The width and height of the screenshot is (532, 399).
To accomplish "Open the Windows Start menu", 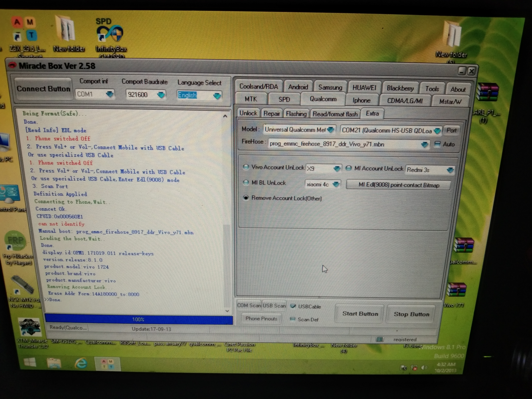I will click(30, 362).
